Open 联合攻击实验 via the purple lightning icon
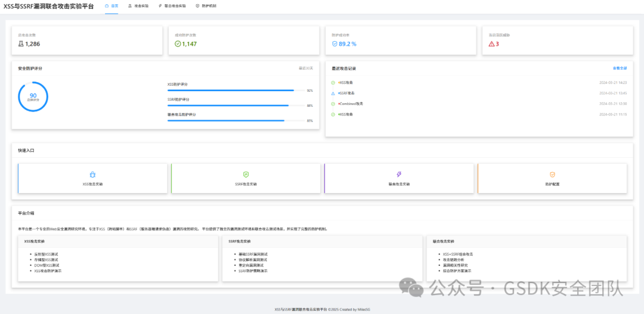This screenshot has width=644, height=314. (x=399, y=175)
